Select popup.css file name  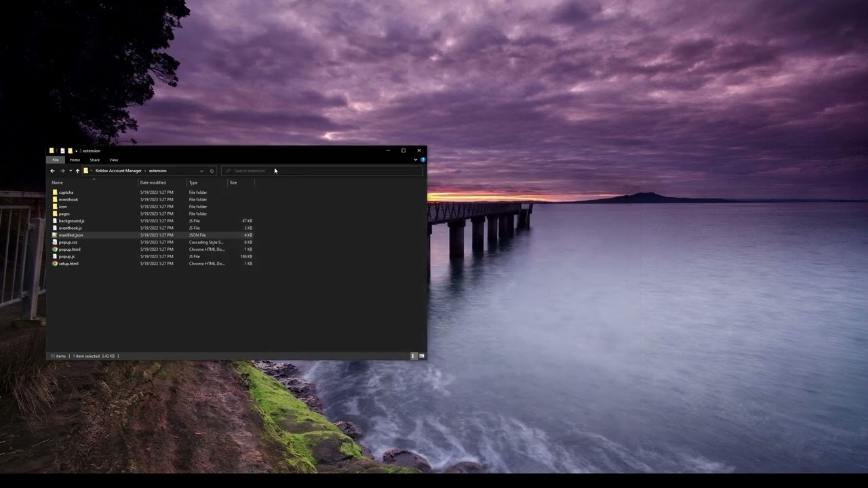coord(68,242)
